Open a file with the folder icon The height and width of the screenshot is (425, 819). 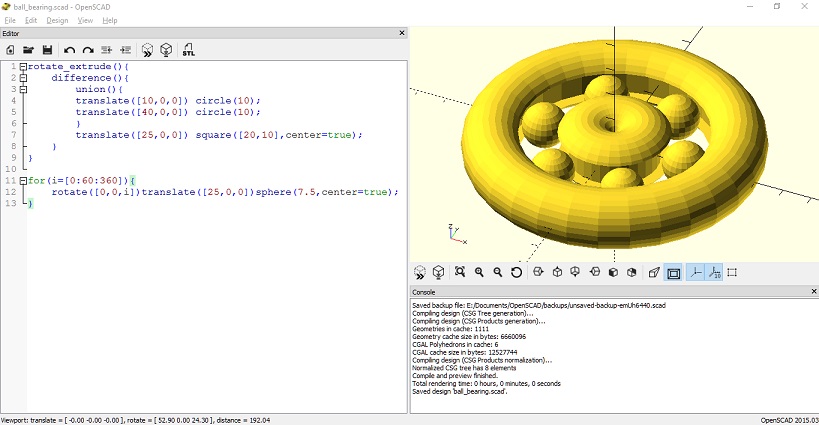click(x=28, y=50)
